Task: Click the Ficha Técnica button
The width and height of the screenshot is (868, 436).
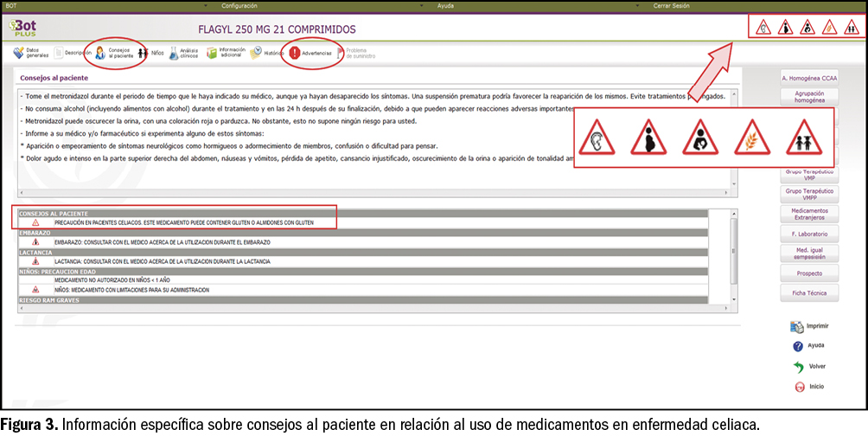Action: point(808,293)
